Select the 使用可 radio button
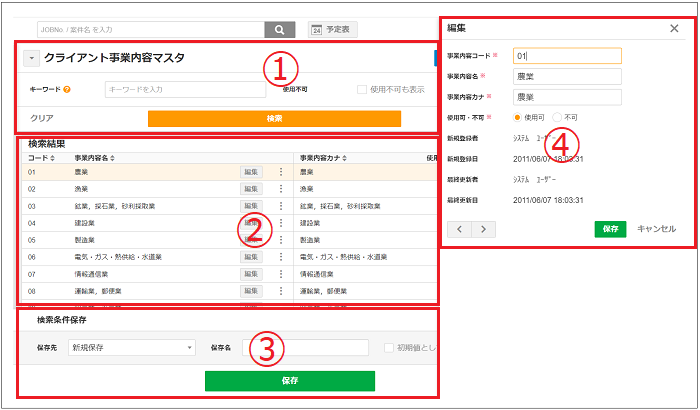This screenshot has height=410, width=700. (x=517, y=117)
